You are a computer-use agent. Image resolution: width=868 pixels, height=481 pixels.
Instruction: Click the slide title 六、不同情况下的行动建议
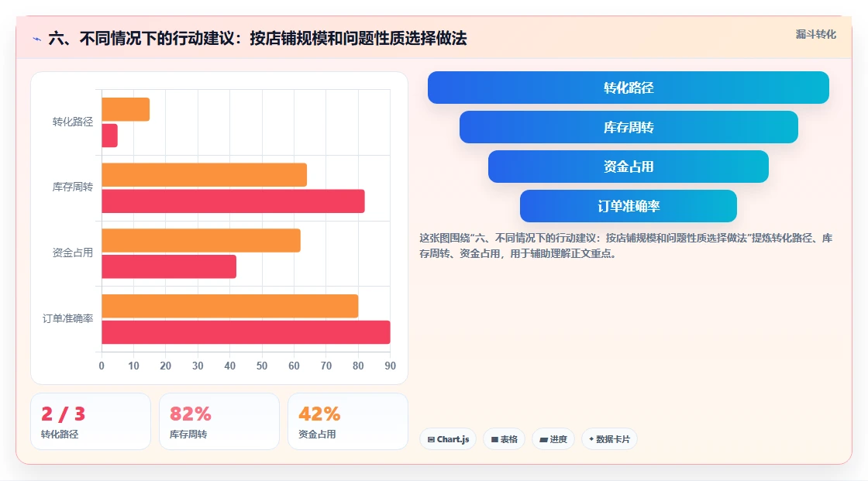(x=257, y=38)
